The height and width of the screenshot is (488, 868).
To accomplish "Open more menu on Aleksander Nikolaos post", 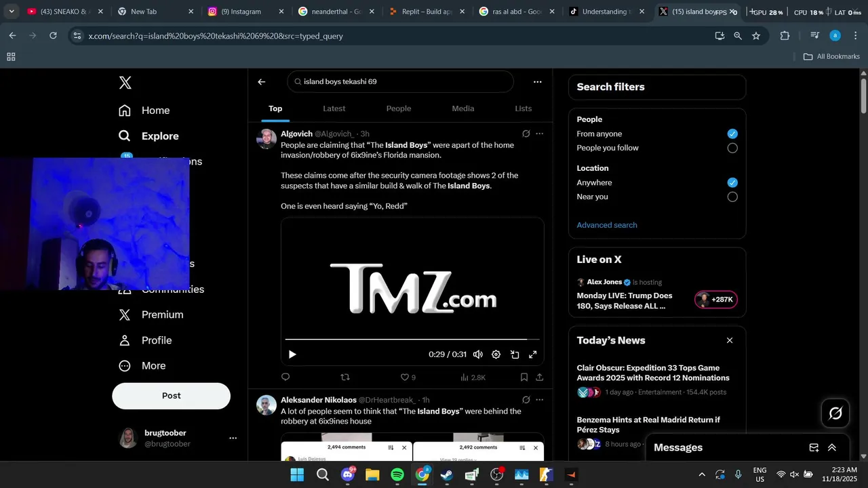I will coord(540,400).
